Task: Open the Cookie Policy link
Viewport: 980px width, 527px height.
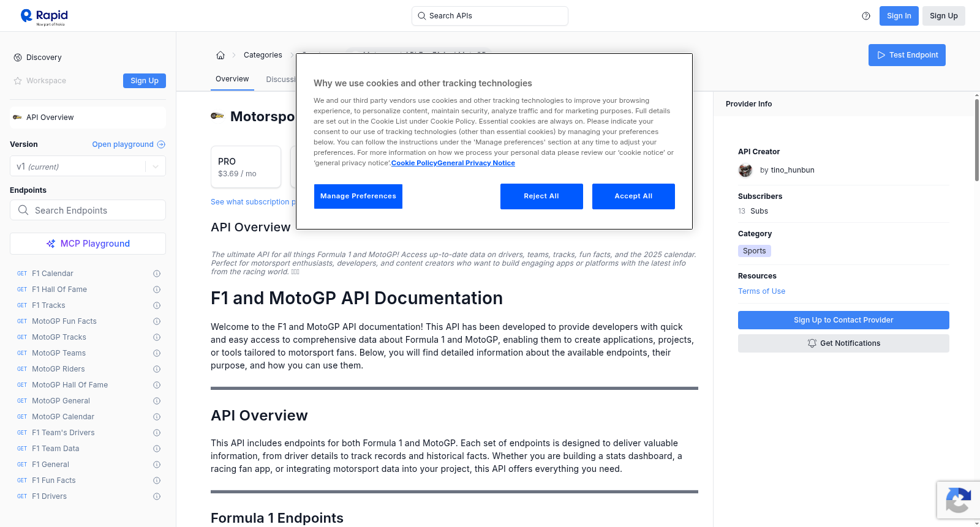Action: (x=414, y=163)
